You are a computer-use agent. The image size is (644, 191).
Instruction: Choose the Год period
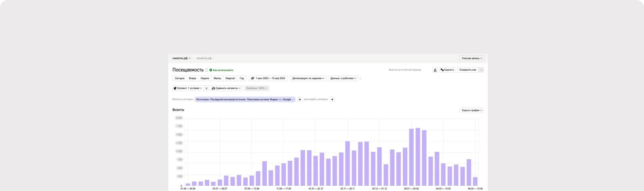241,78
